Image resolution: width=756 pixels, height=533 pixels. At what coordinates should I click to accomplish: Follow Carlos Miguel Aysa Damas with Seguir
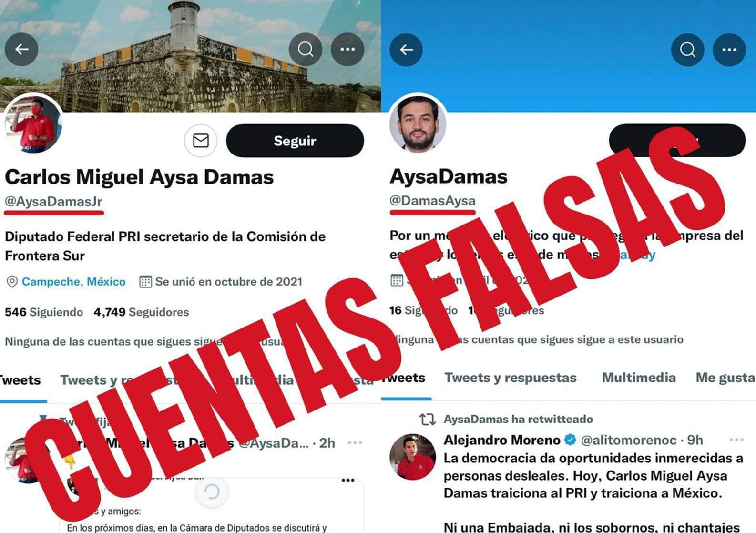click(295, 141)
